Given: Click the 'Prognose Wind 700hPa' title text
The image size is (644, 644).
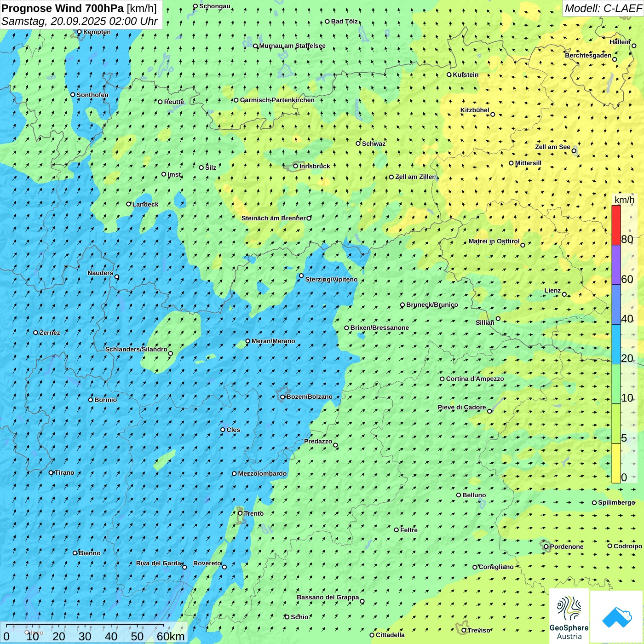Looking at the screenshot, I should (63, 8).
